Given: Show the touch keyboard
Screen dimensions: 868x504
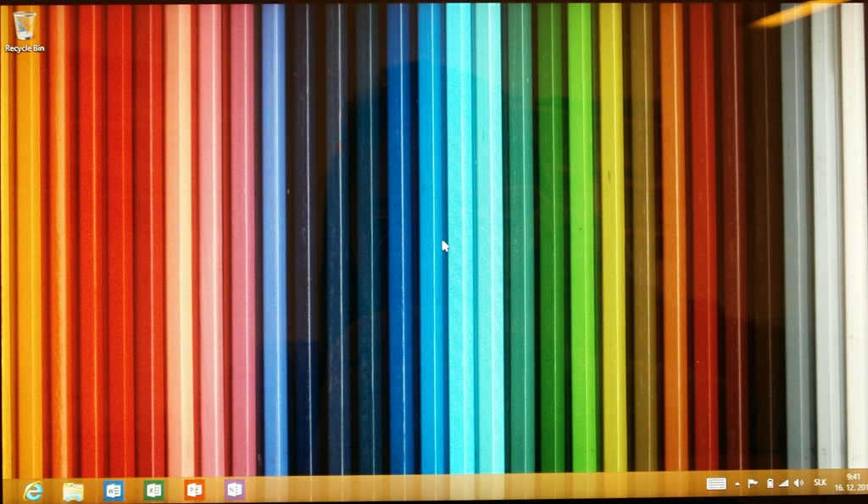Looking at the screenshot, I should (x=716, y=484).
